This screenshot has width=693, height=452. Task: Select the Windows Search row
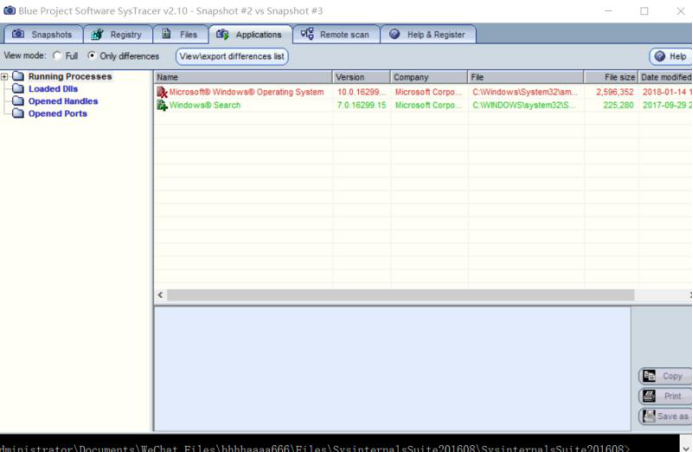point(423,105)
